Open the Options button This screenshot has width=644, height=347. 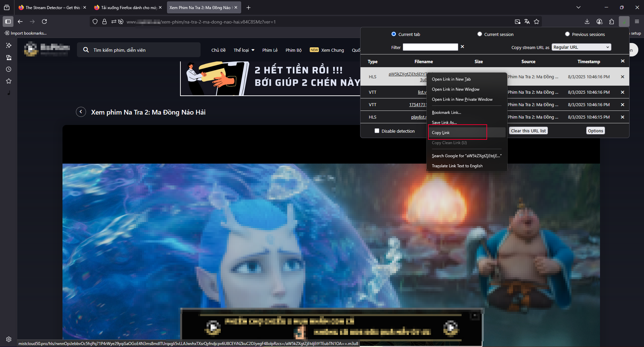click(x=596, y=131)
